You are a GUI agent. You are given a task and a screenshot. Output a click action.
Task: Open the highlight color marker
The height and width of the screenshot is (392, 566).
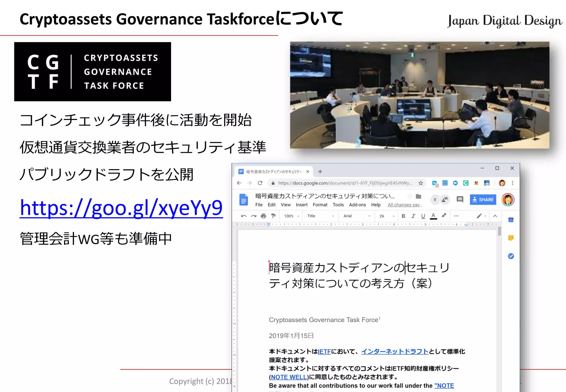[444, 216]
